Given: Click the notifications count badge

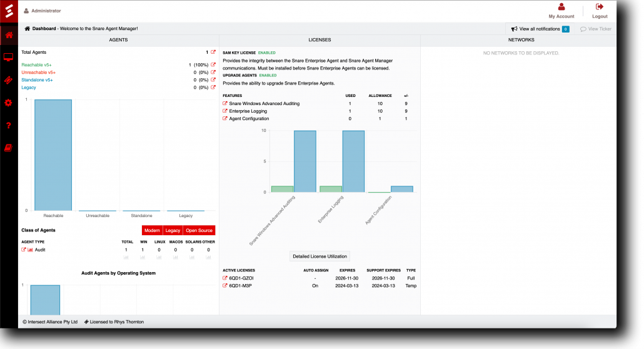Looking at the screenshot, I should [566, 29].
